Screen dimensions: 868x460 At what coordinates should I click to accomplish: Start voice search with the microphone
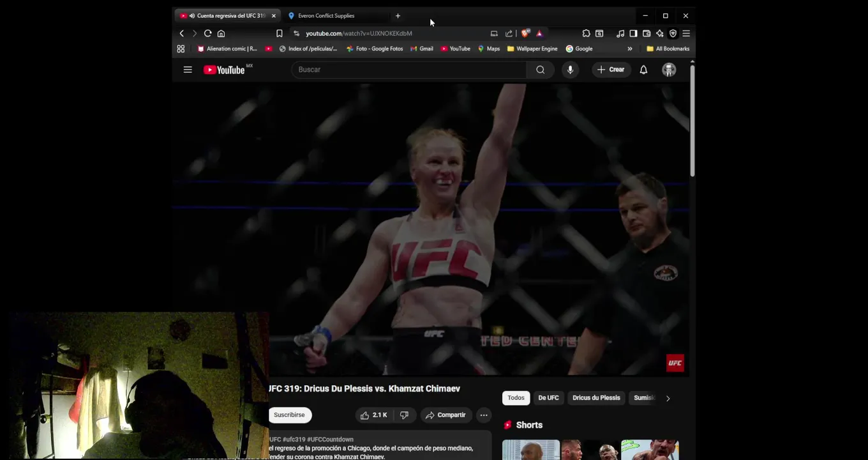pos(571,70)
